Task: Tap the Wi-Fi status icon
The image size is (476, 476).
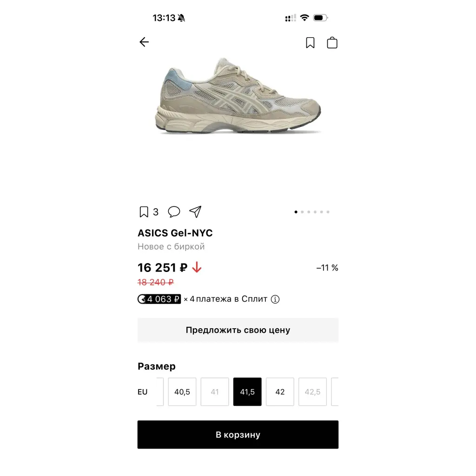Action: tap(304, 18)
